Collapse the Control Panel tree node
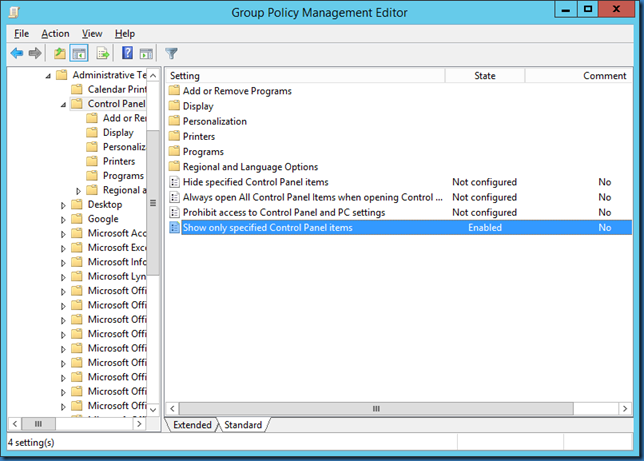Screen dimensions: 644x461 click(65, 104)
